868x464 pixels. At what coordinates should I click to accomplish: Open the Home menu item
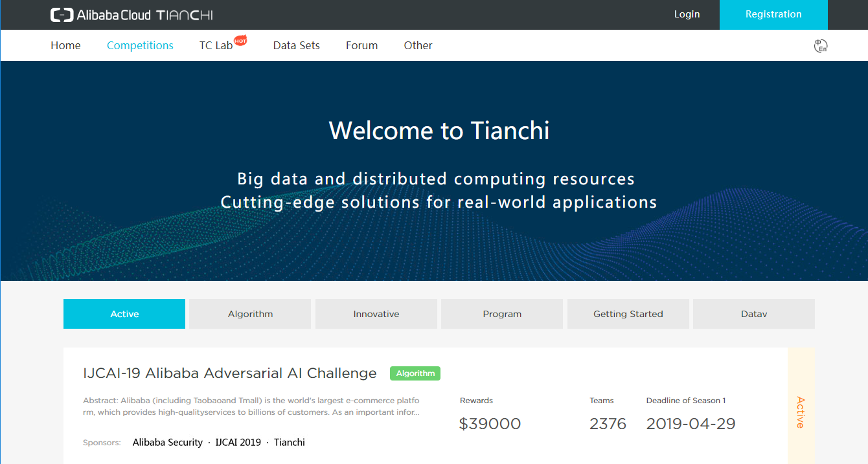coord(65,45)
